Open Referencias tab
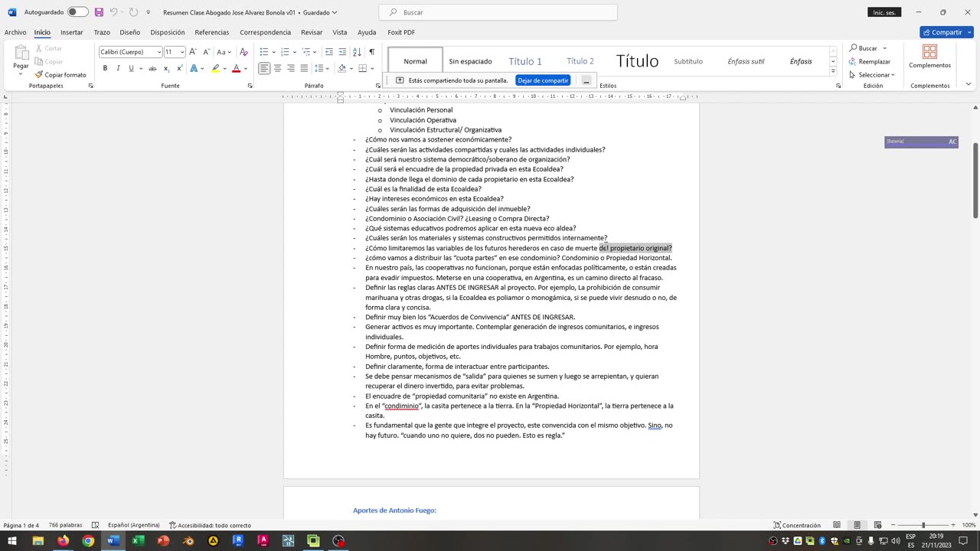Screen dimensions: 980x551 click(x=212, y=32)
